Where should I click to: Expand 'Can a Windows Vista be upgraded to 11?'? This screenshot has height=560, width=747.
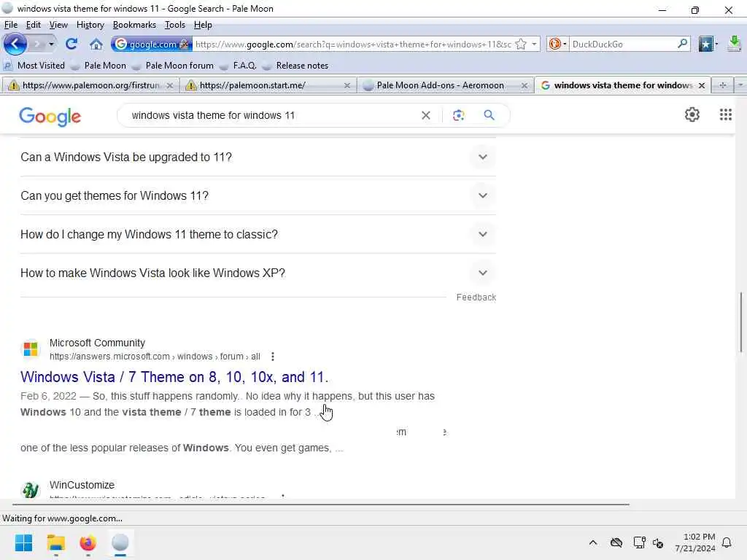pos(258,157)
